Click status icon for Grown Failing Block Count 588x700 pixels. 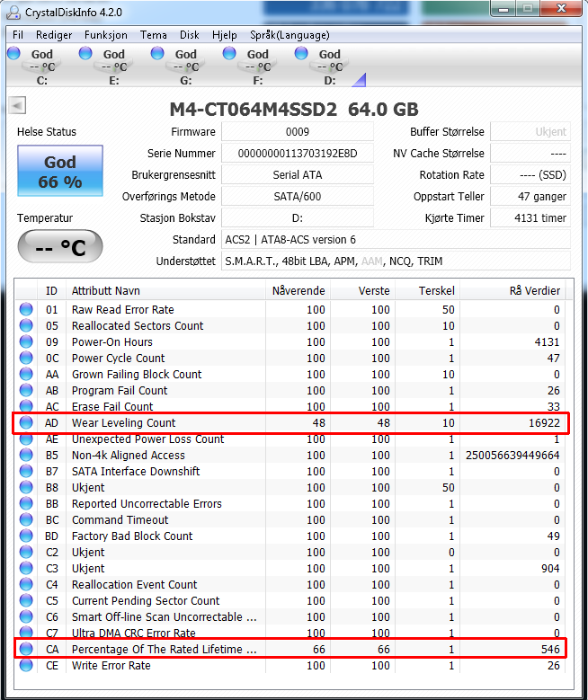tap(26, 374)
